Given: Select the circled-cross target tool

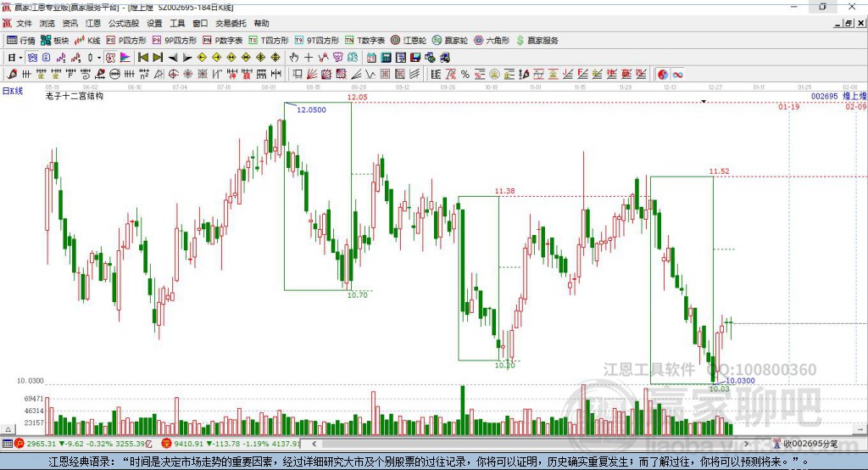Looking at the screenshot, I should pos(173,75).
